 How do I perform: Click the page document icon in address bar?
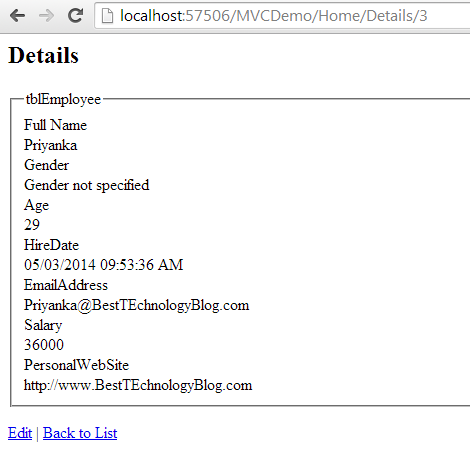click(107, 16)
